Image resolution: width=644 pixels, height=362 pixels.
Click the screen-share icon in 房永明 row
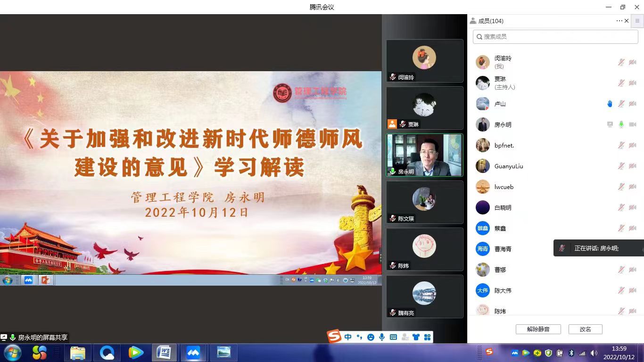(610, 124)
